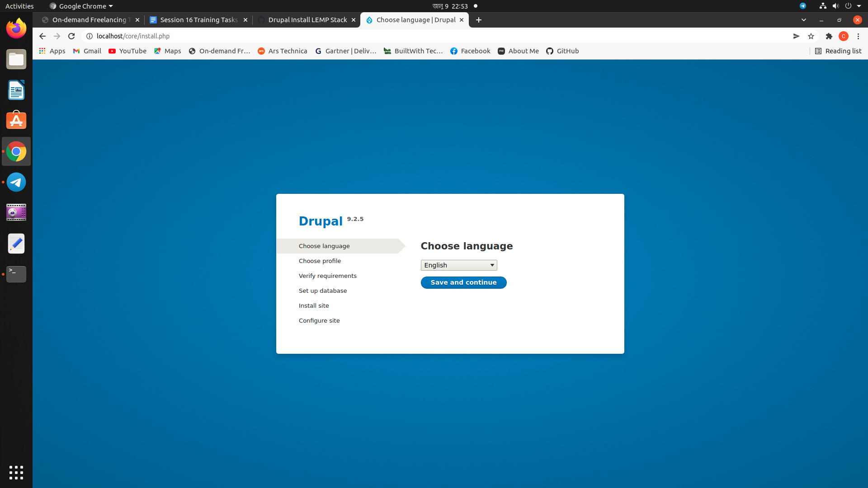
Task: Close the Session 16 Training Tasks tab
Action: coord(245,20)
